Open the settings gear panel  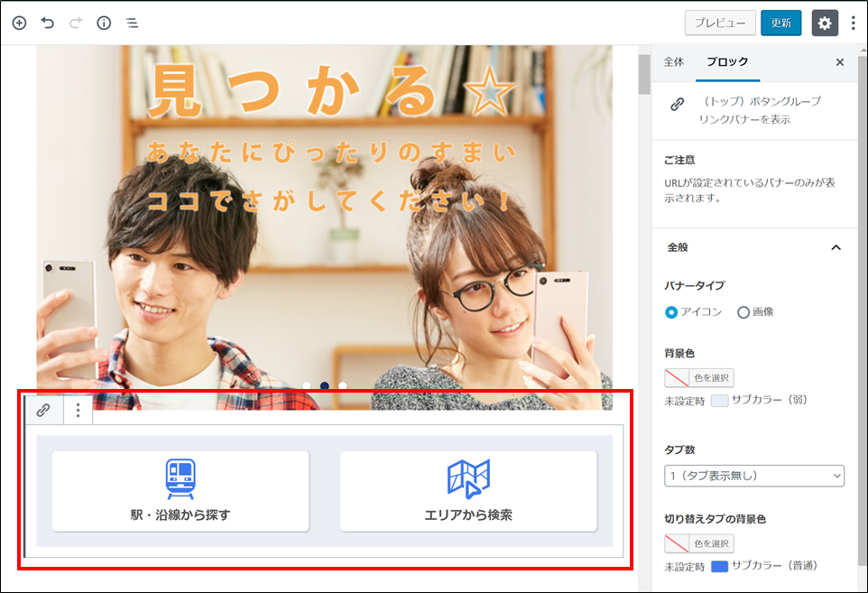click(825, 23)
